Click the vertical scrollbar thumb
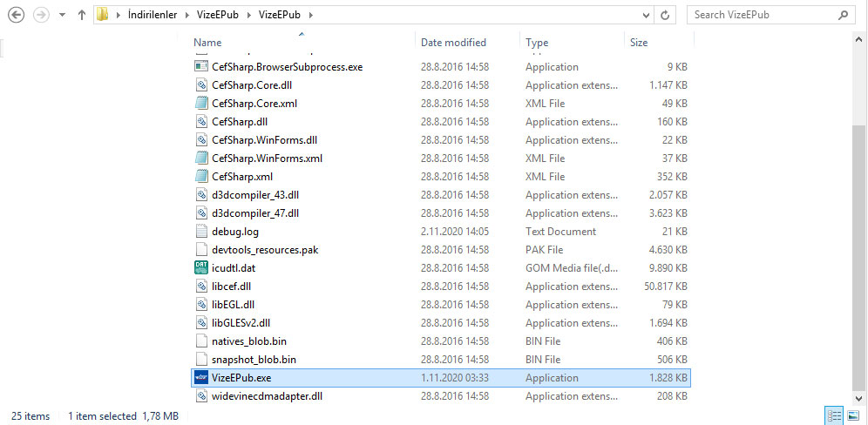 (858, 257)
